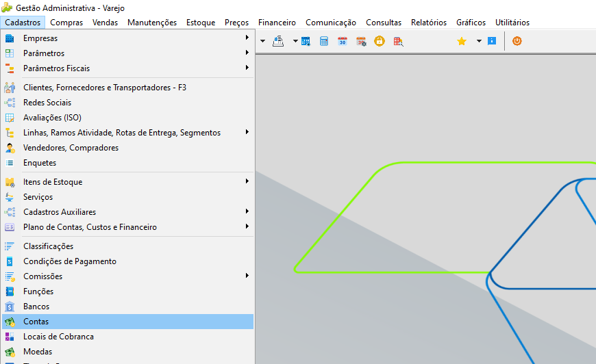Click the Bancos building icon
The image size is (596, 364).
pyautogui.click(x=10, y=307)
